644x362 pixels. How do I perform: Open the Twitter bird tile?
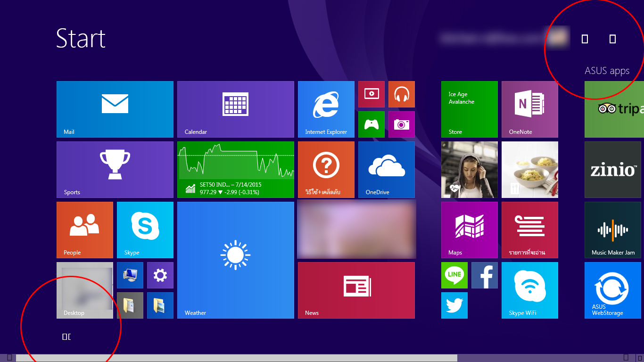click(454, 305)
